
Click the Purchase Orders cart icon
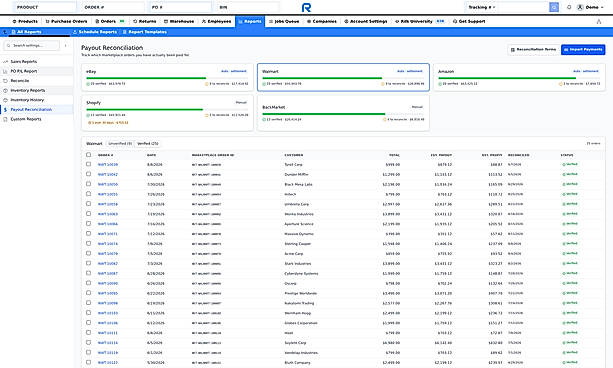tap(47, 22)
